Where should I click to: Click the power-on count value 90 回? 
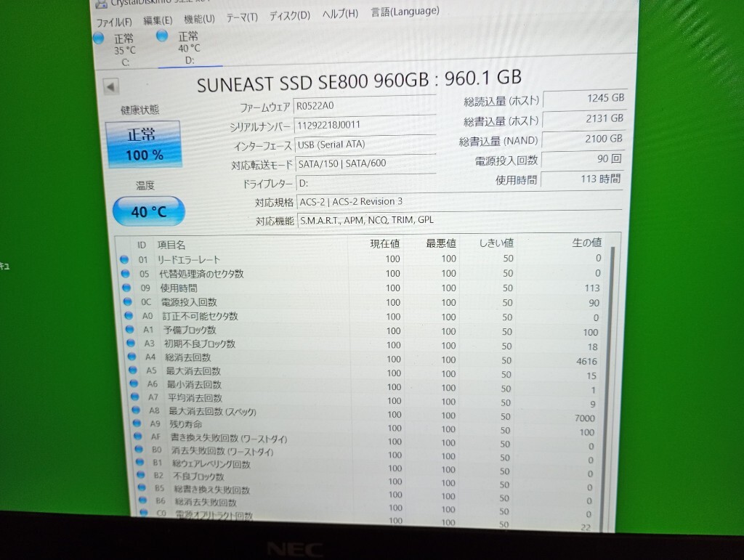(582, 159)
